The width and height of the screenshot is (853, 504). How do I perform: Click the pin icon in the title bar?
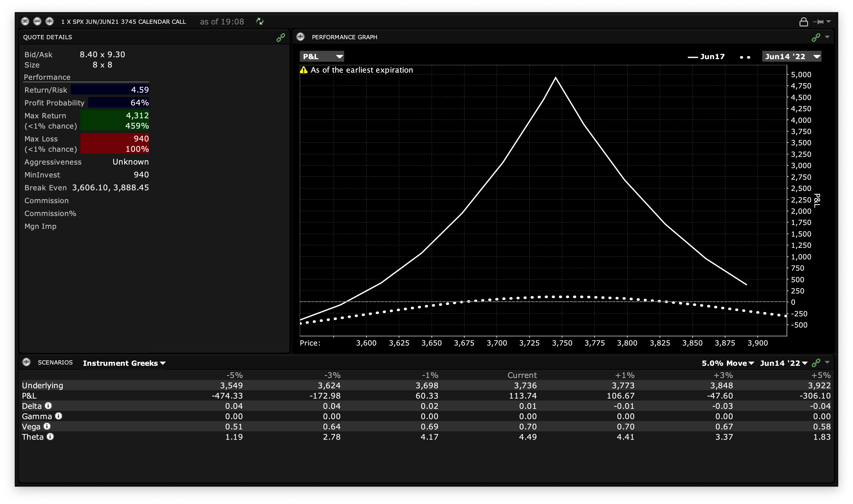click(818, 22)
